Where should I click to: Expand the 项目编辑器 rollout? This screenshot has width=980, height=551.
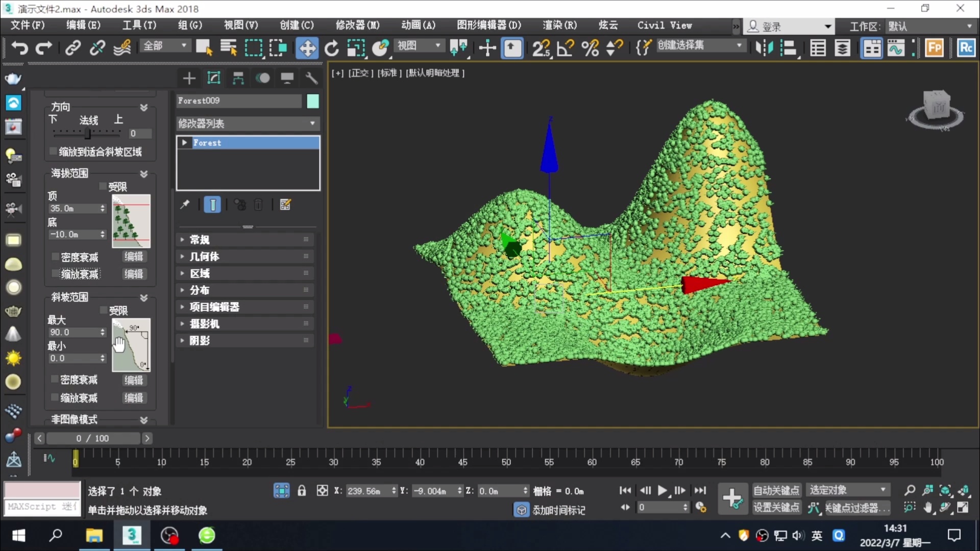pyautogui.click(x=214, y=307)
